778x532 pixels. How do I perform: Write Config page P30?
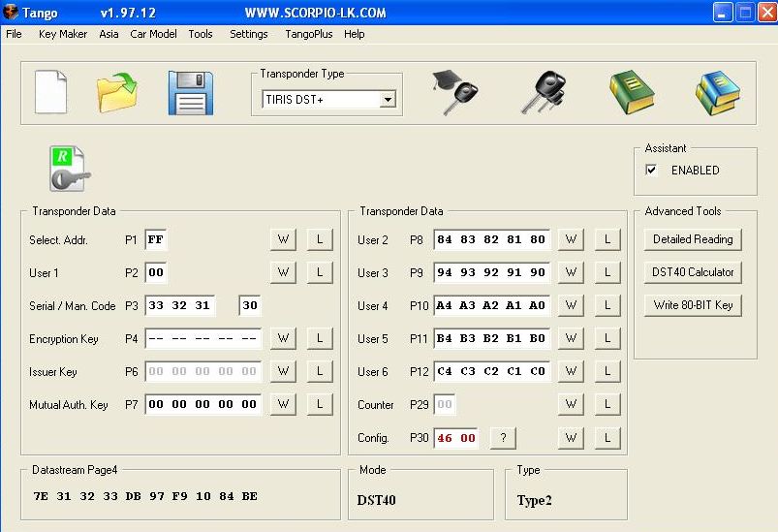(571, 438)
